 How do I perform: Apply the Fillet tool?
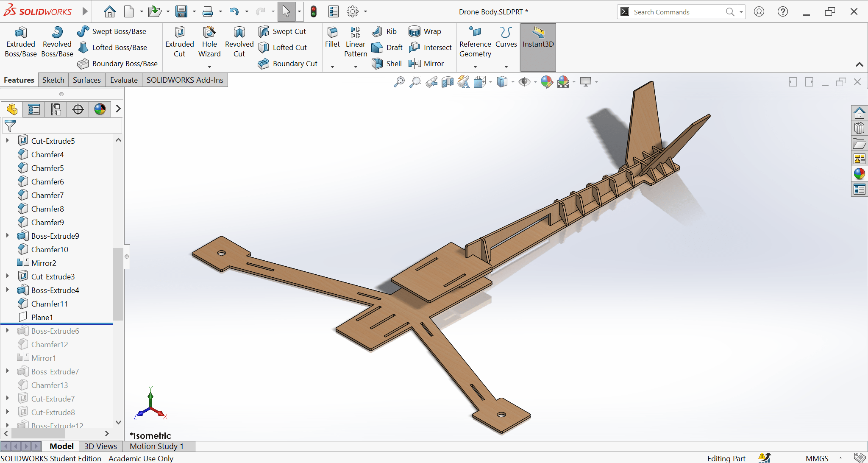(x=332, y=37)
